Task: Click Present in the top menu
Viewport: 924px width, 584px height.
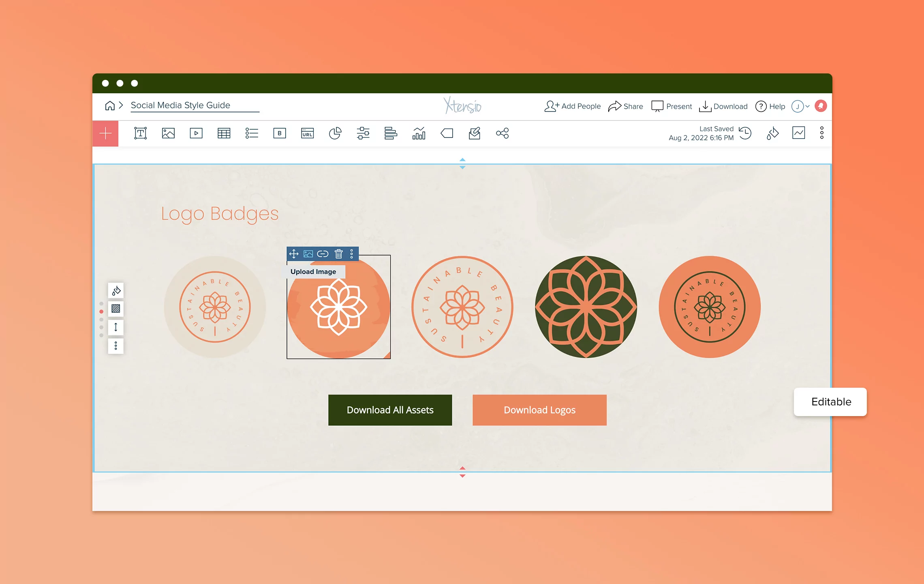Action: [672, 106]
